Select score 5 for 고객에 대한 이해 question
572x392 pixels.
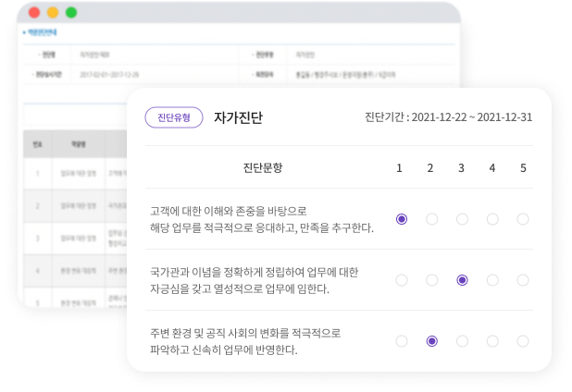click(522, 219)
